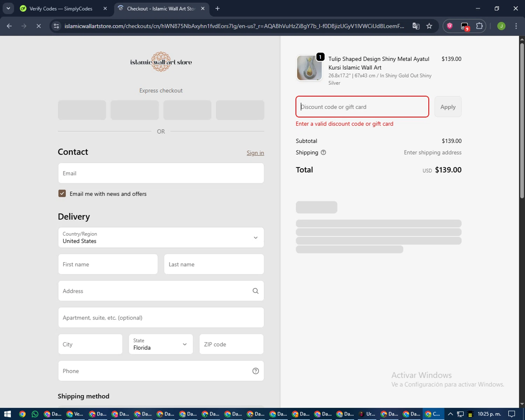Open the network icon in system tray
525x420 pixels.
coord(460,414)
